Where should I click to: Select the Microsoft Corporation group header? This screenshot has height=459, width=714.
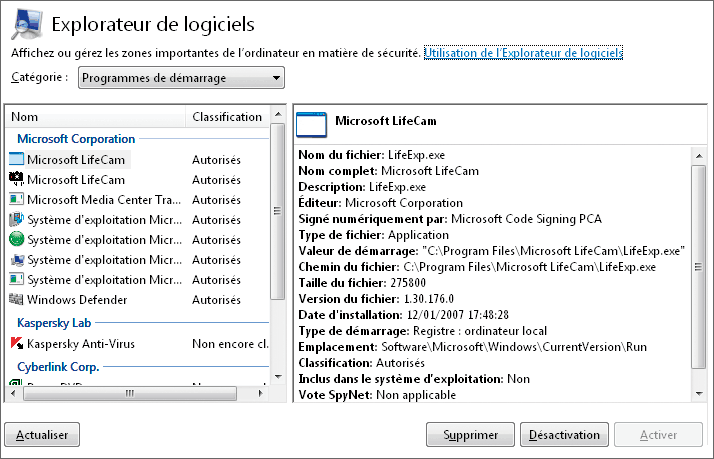(76, 139)
